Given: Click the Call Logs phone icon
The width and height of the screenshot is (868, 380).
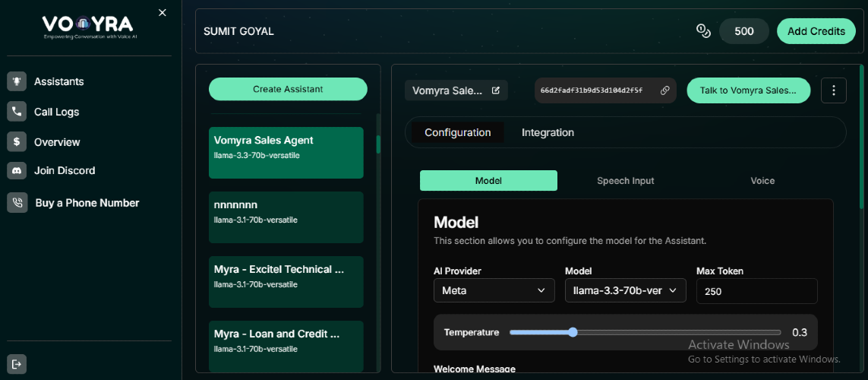Looking at the screenshot, I should click(17, 112).
